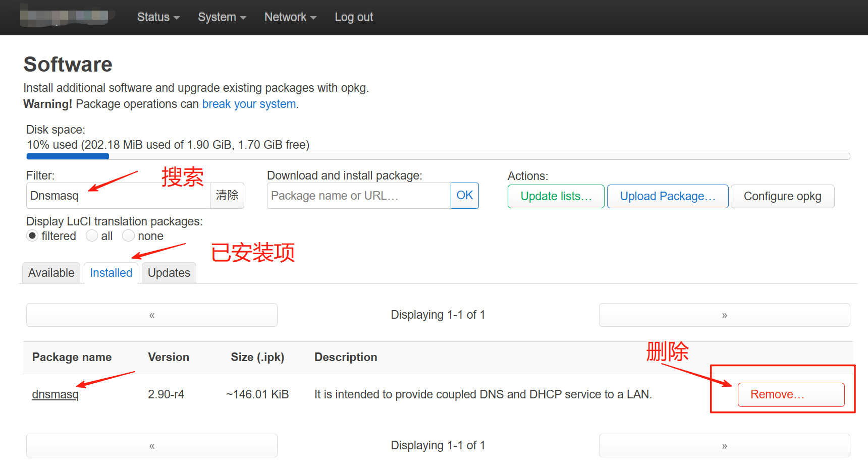Click the bottom previous page « button
The image size is (868, 475).
pos(151,446)
